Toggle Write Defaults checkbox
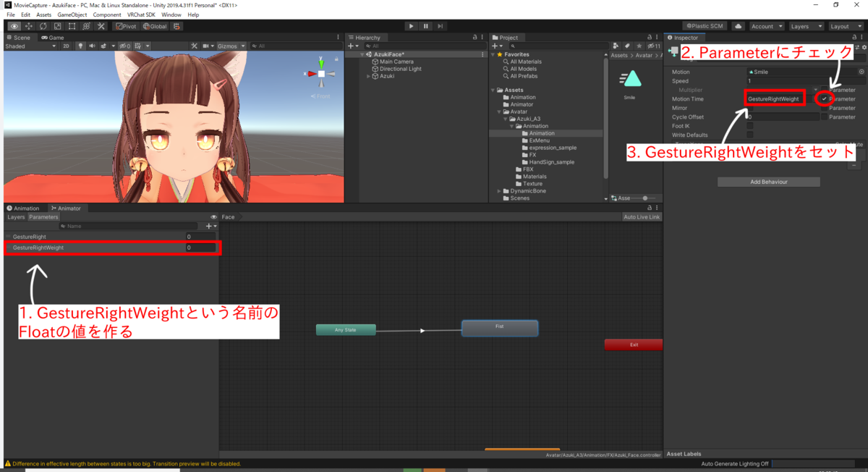 click(x=749, y=135)
